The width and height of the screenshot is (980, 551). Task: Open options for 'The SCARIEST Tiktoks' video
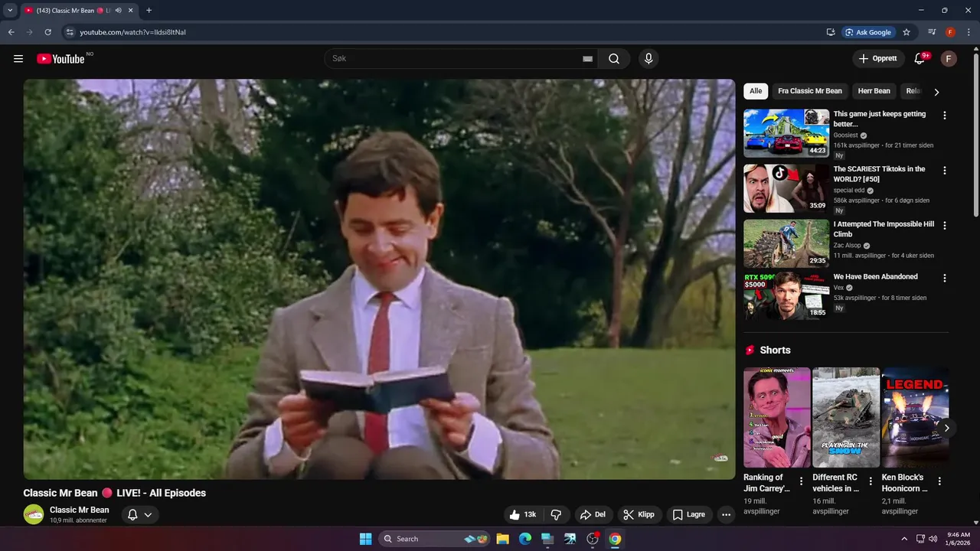click(x=944, y=171)
